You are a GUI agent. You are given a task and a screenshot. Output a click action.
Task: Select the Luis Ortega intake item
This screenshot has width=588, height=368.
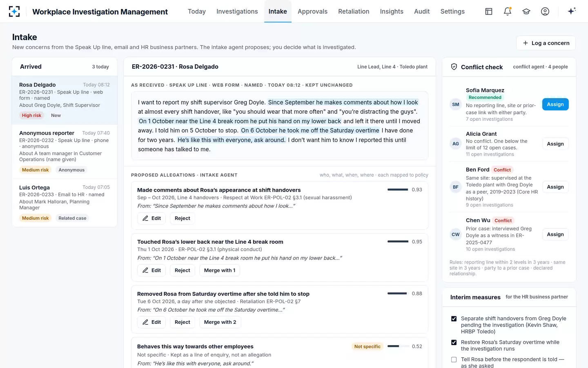pyautogui.click(x=65, y=203)
